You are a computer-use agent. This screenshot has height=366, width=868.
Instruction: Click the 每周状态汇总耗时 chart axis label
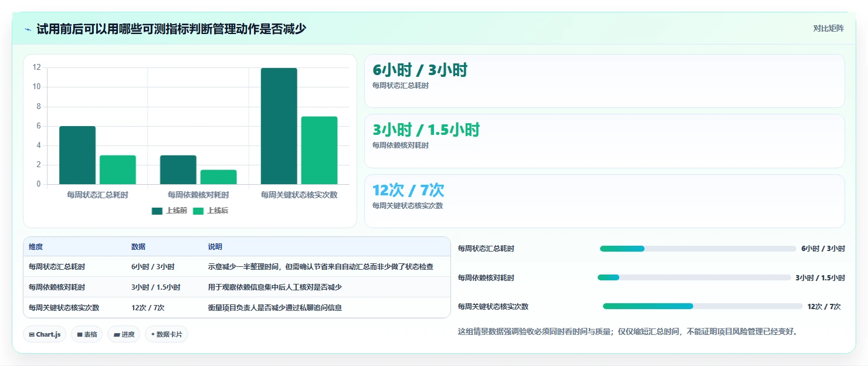pyautogui.click(x=97, y=195)
